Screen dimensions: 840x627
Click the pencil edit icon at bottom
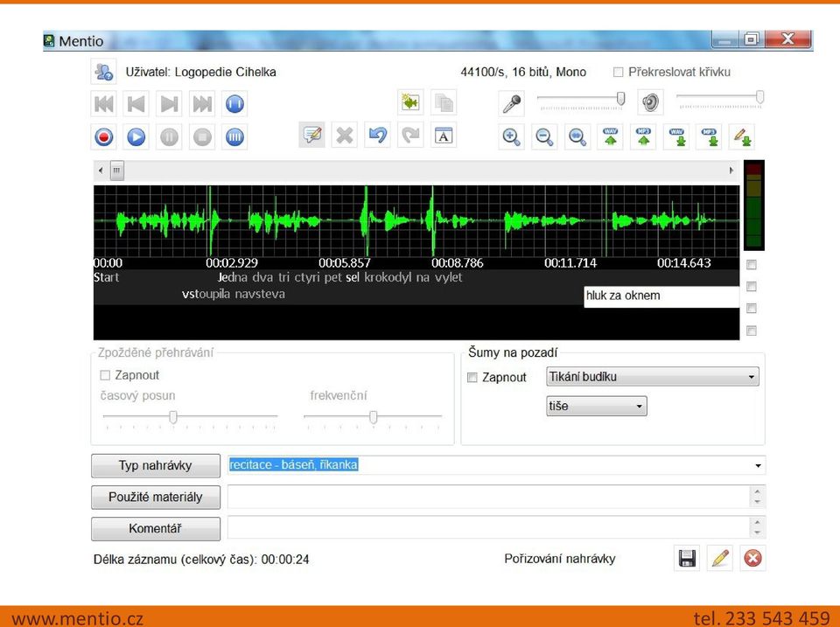click(x=720, y=558)
